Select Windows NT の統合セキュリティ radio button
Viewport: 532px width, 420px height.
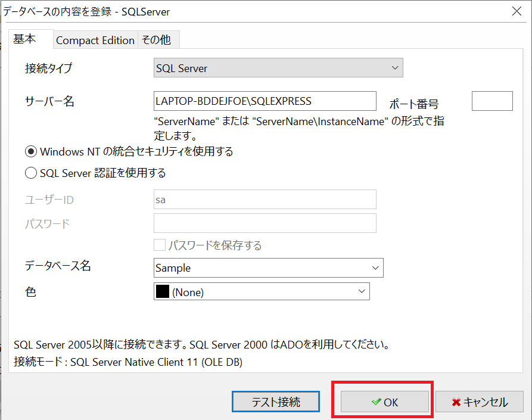click(31, 152)
